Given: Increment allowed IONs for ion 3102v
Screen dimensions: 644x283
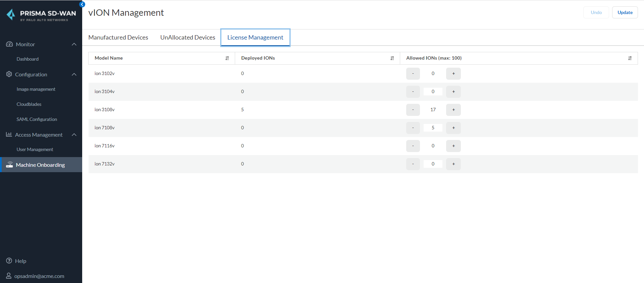Looking at the screenshot, I should coord(453,74).
